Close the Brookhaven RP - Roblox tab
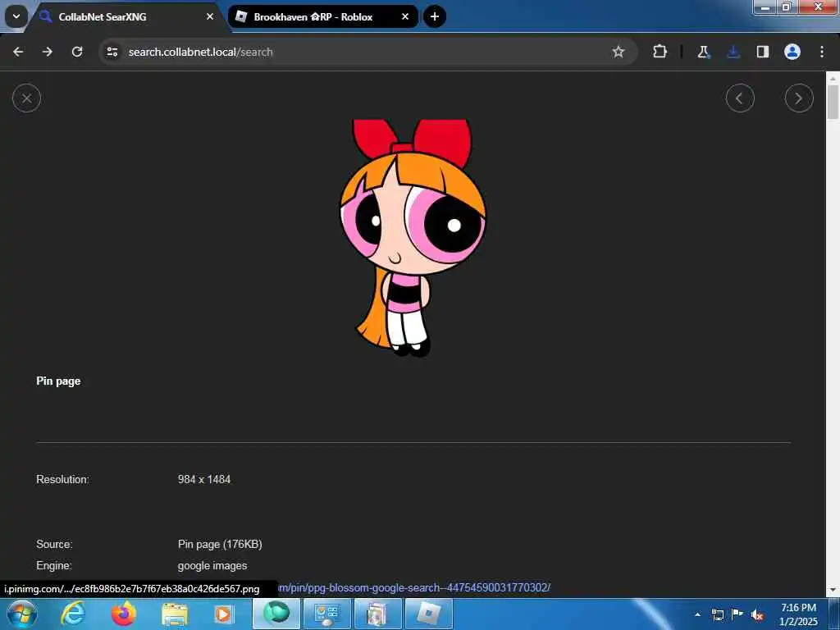The height and width of the screenshot is (630, 840). coord(405,17)
